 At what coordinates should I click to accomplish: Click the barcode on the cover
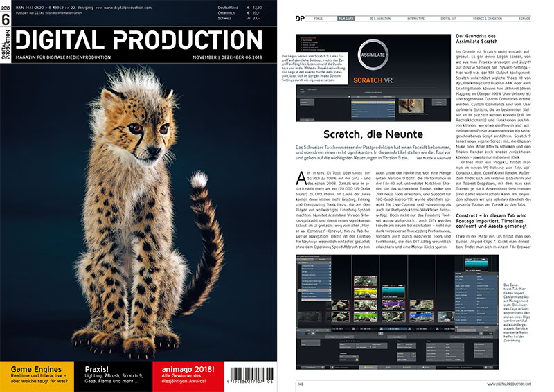tap(252, 376)
